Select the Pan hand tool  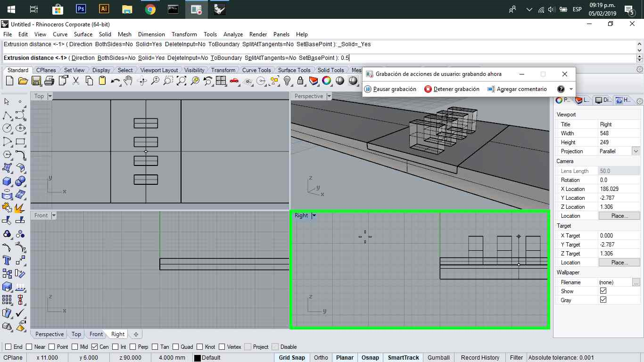[128, 81]
